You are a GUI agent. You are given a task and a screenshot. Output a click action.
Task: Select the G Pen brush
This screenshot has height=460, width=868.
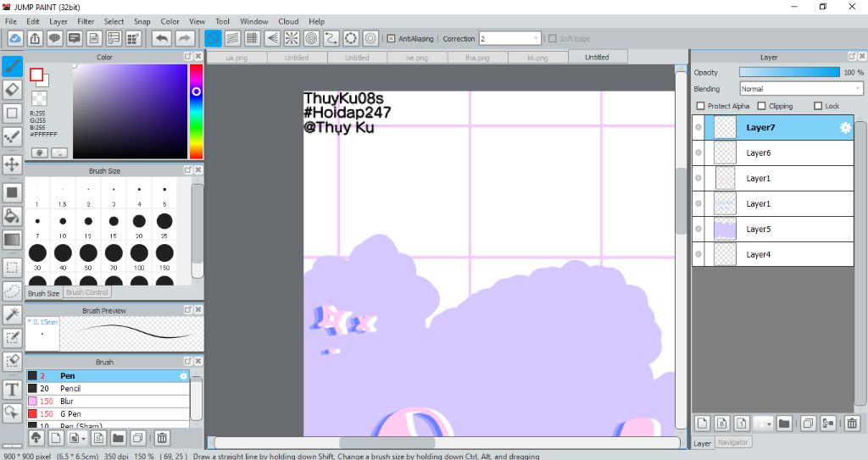click(108, 414)
